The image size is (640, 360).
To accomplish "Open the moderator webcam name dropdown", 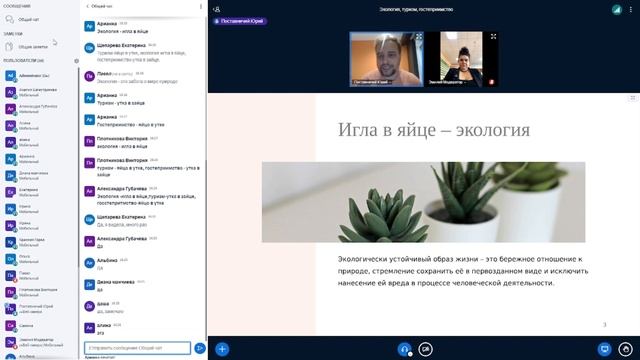I will 447,82.
